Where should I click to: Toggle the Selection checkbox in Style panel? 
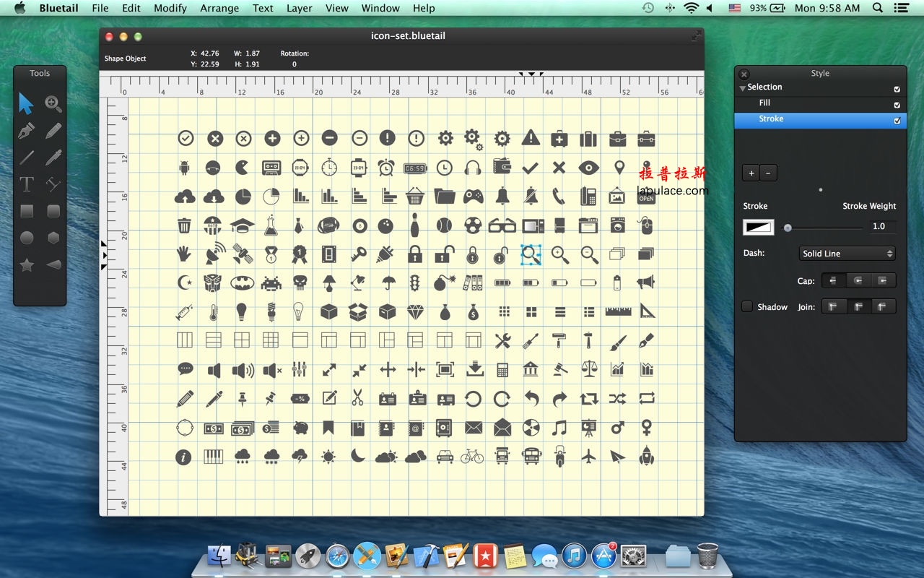pyautogui.click(x=897, y=89)
